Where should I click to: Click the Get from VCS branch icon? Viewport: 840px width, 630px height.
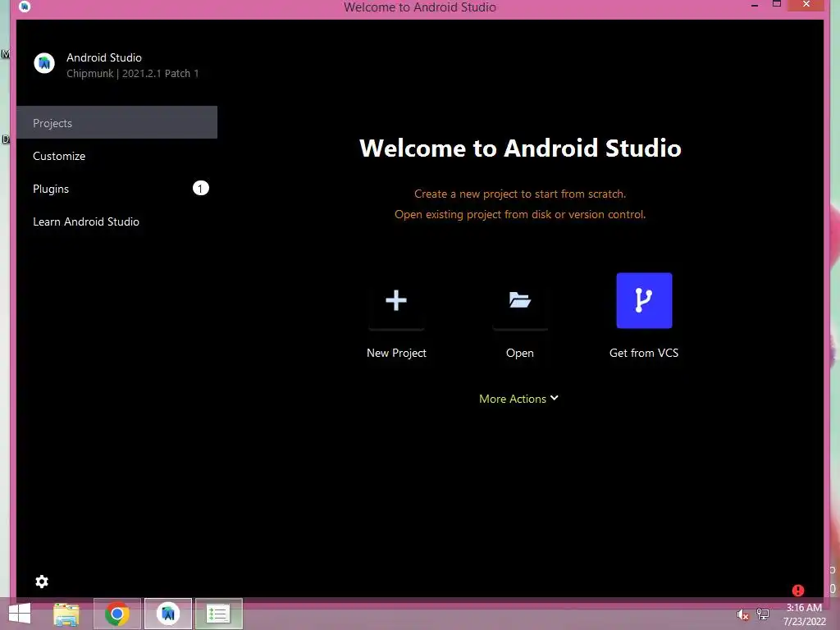point(644,300)
